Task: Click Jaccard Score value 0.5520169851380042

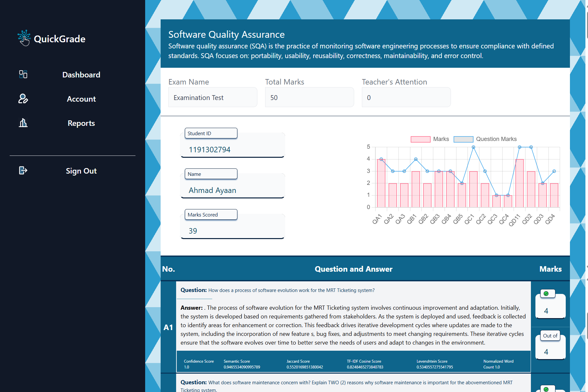Action: point(305,367)
